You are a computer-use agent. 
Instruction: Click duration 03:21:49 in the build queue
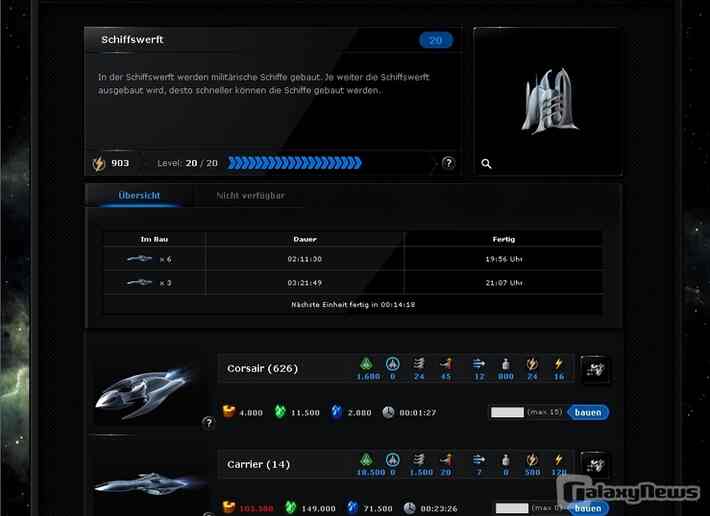(305, 283)
